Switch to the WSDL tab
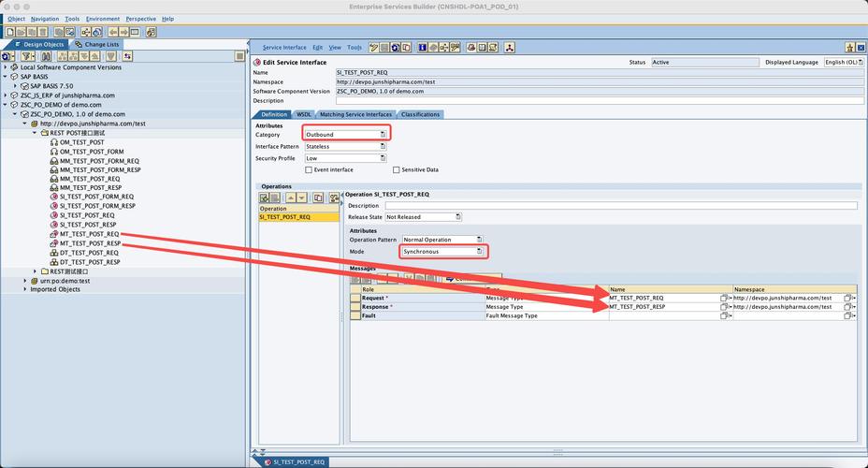The image size is (868, 468). pyautogui.click(x=305, y=114)
